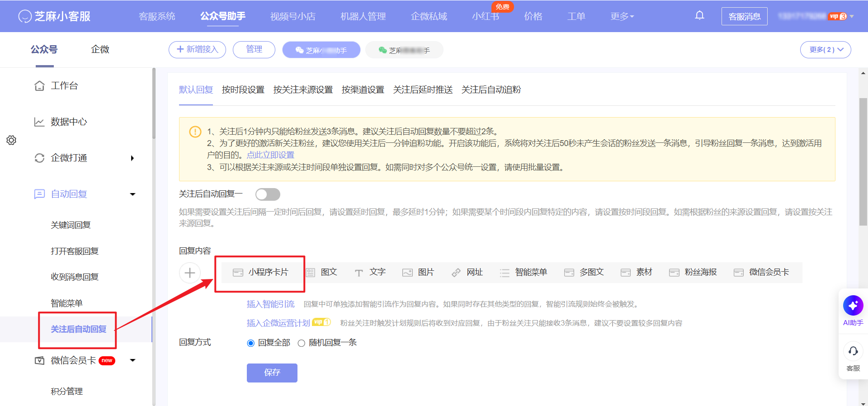This screenshot has width=868, height=406.
Task: Select the 素材 reply type
Action: click(637, 272)
